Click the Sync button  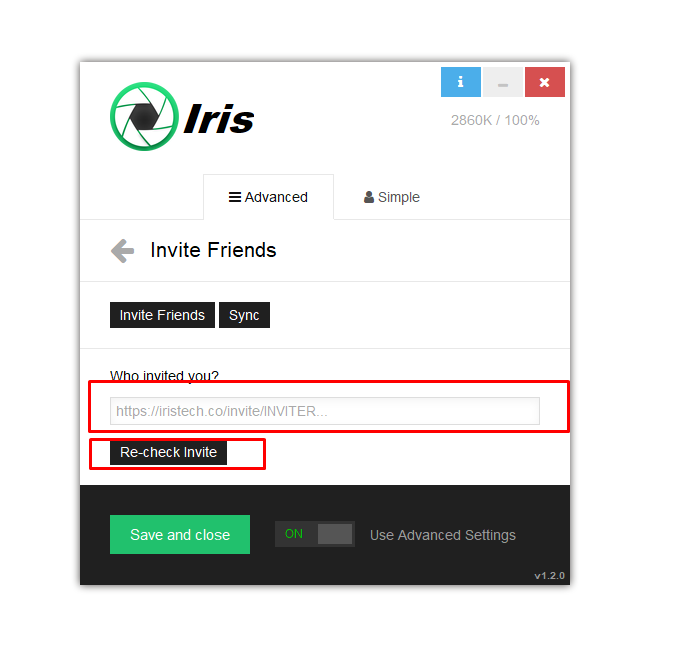pos(244,315)
